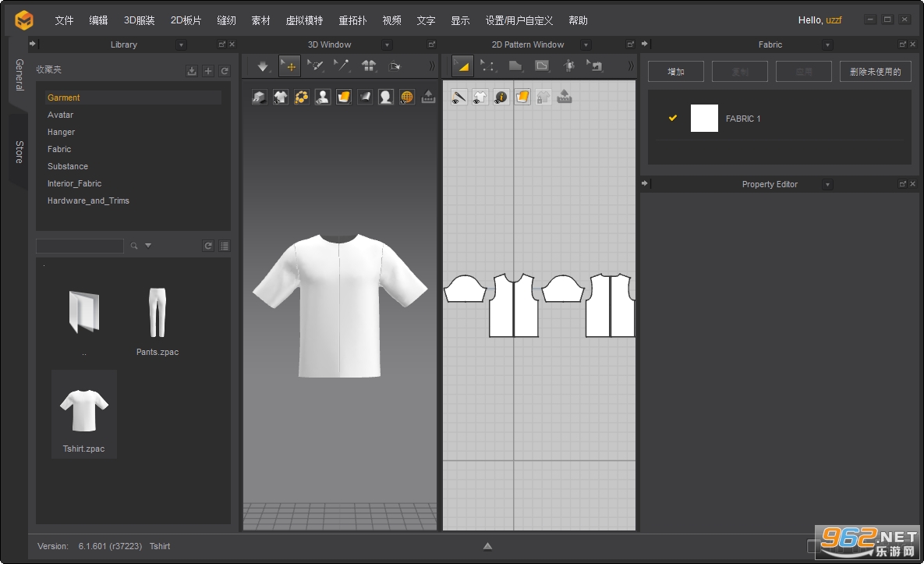Switch to the Store side tab
Viewport: 924px width, 564px height.
19,152
